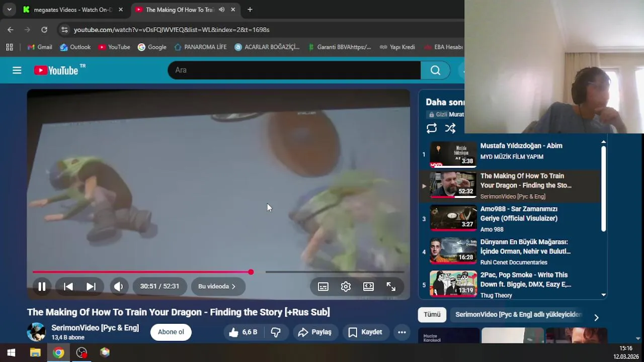Click Chrome icon in taskbar
This screenshot has height=362, width=644.
58,352
